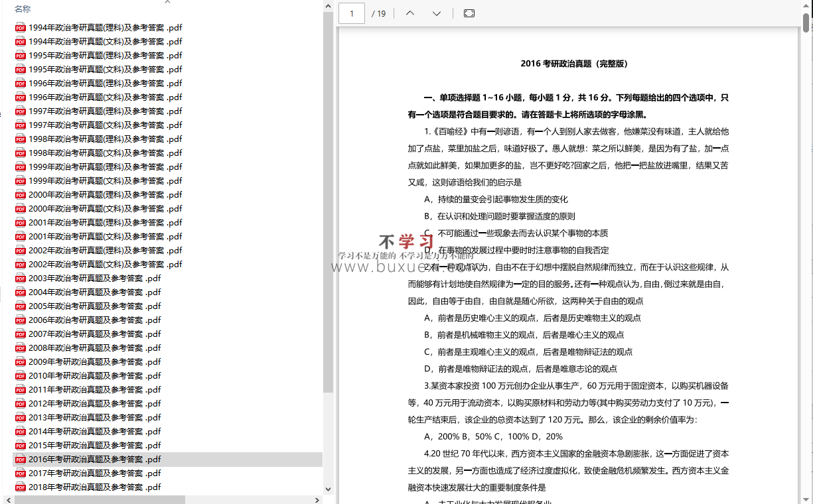Click the fit-to-page icon in PDF toolbar
This screenshot has width=813, height=504.
[469, 13]
